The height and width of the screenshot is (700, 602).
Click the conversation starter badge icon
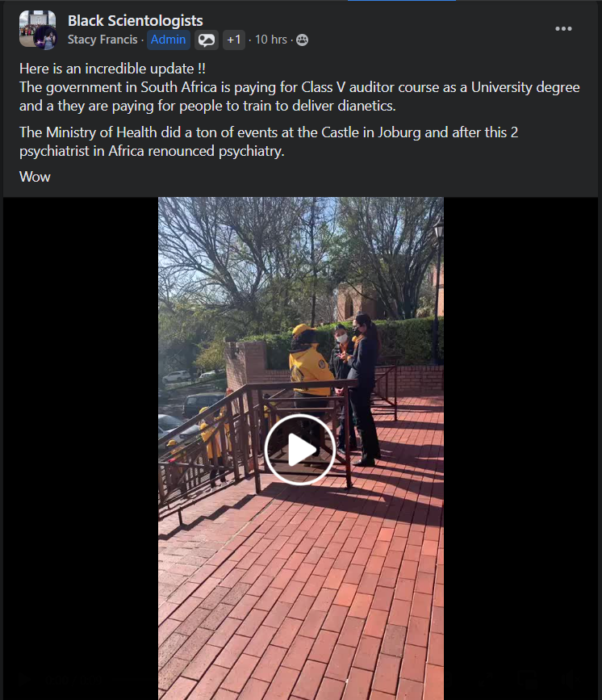pos(206,40)
